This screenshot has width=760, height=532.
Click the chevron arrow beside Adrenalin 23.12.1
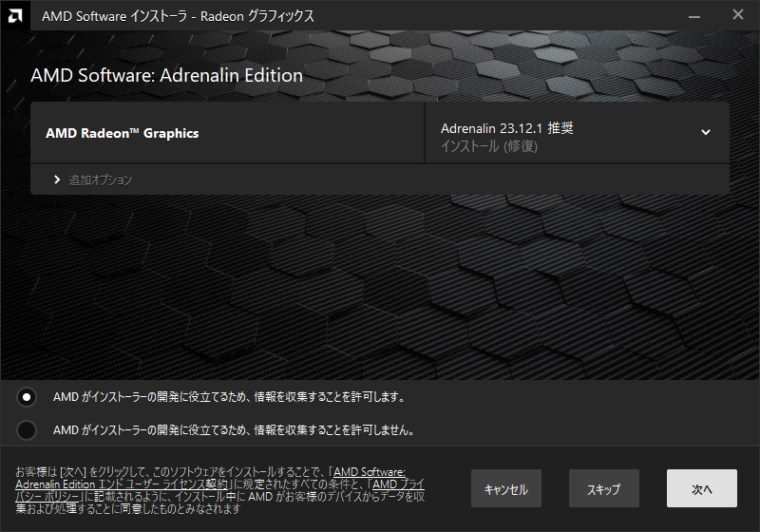pos(706,132)
